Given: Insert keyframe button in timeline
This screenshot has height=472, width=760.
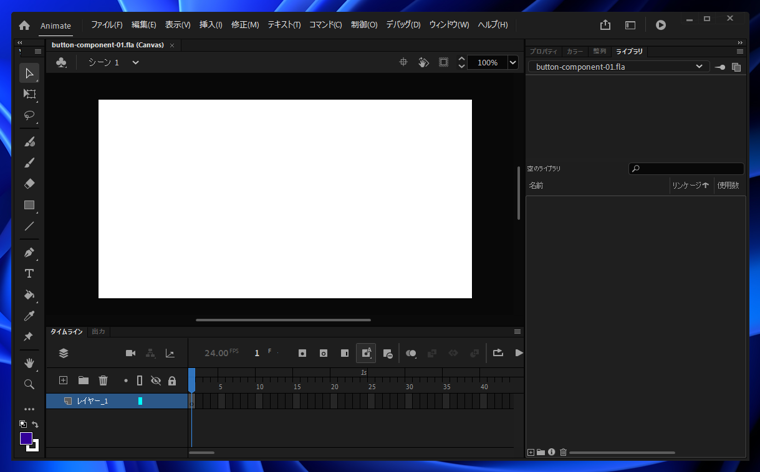Looking at the screenshot, I should (x=302, y=353).
